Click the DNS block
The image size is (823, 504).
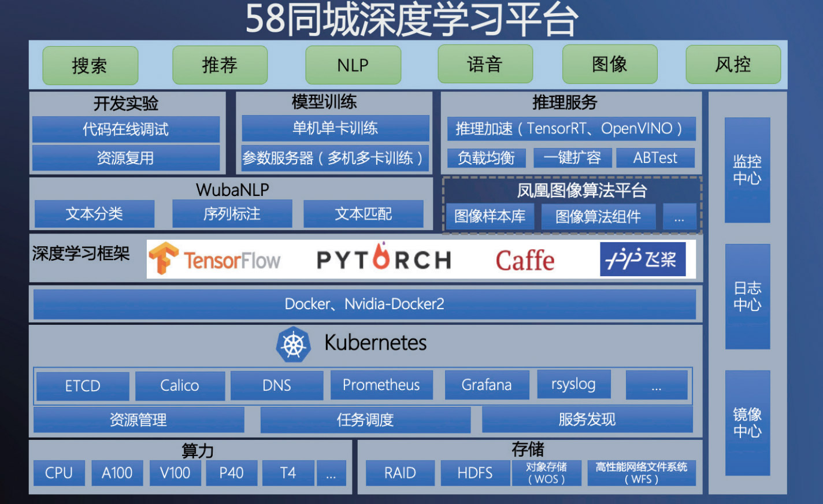(x=277, y=386)
